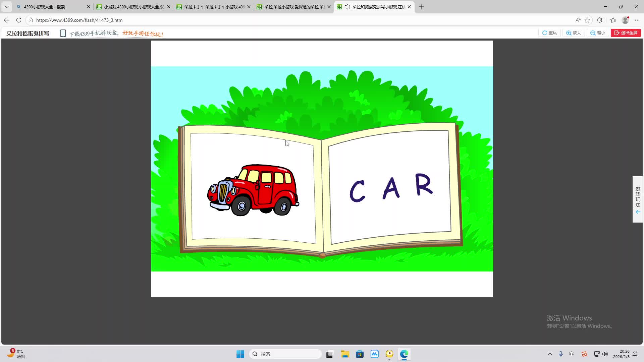Open the favorites list icon
Viewport: 644px width, 362px height.
[x=613, y=20]
